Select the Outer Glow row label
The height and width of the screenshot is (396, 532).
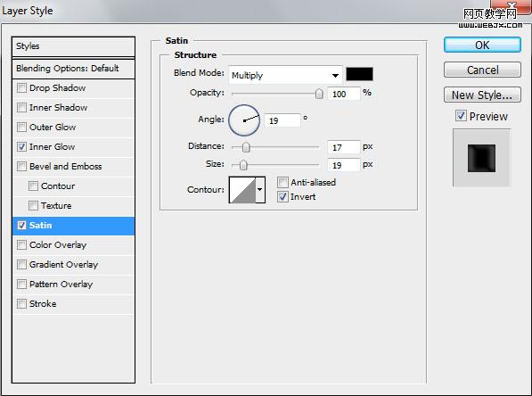click(53, 128)
